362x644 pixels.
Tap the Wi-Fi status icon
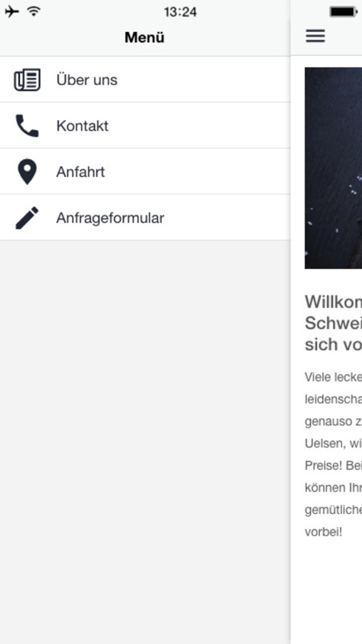(34, 11)
